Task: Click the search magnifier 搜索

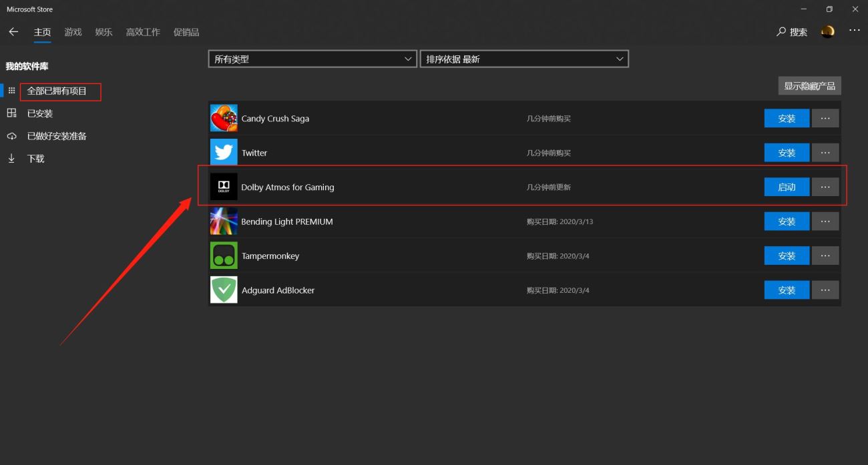Action: click(x=792, y=32)
